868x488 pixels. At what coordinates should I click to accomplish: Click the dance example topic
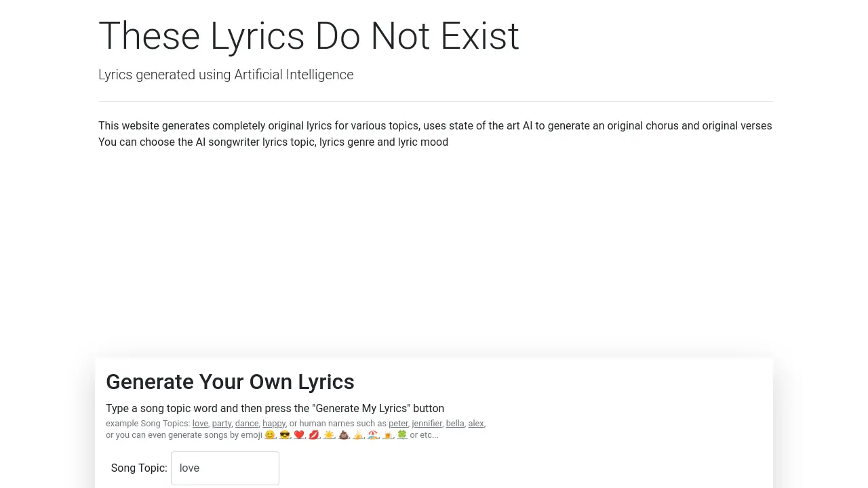(x=246, y=423)
